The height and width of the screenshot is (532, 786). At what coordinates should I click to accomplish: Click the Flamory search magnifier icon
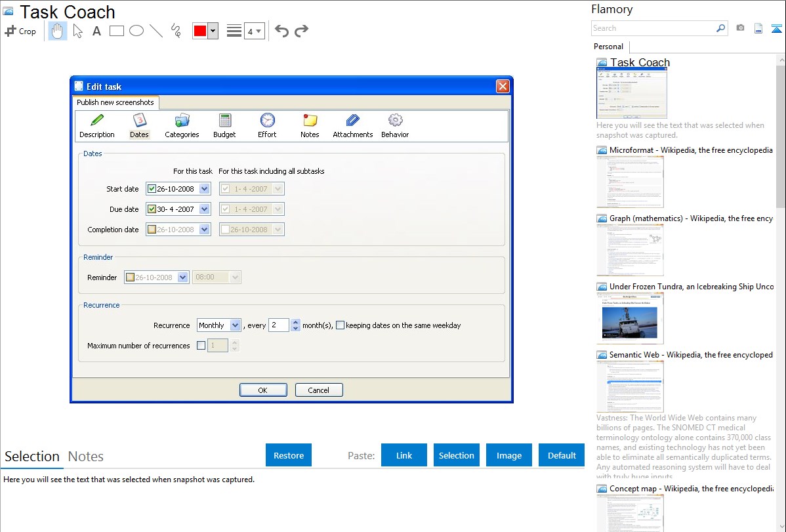click(x=720, y=28)
